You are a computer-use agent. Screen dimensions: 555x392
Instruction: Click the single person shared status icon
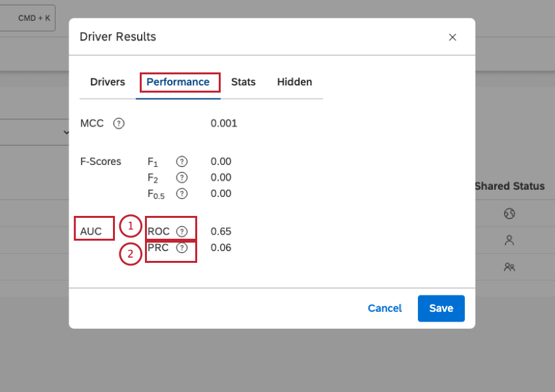(510, 240)
